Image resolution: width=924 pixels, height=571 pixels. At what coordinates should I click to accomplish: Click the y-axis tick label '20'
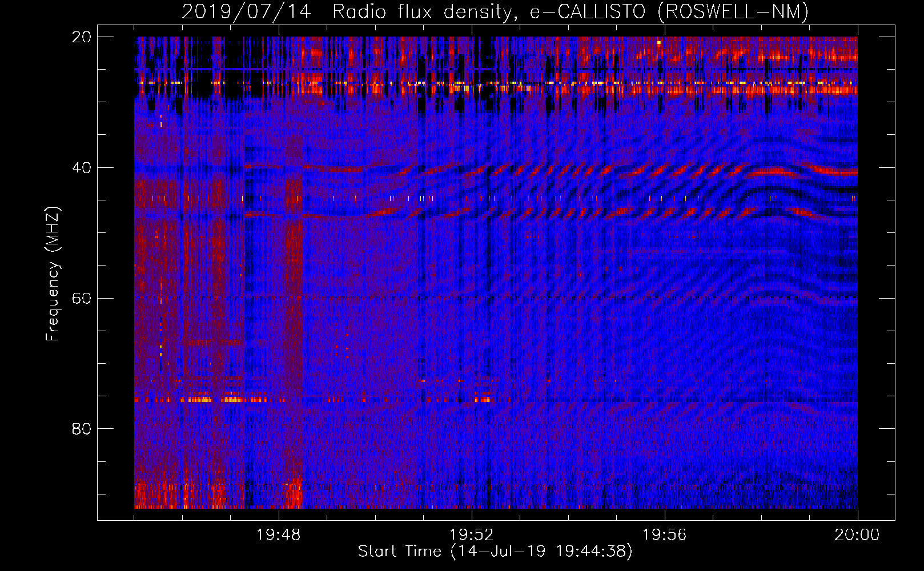[82, 37]
